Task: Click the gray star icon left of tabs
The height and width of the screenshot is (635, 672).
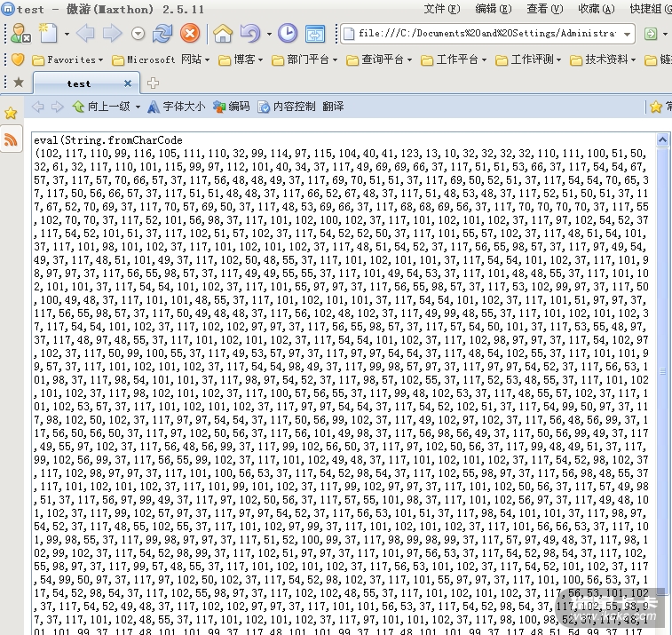Action: [19, 83]
